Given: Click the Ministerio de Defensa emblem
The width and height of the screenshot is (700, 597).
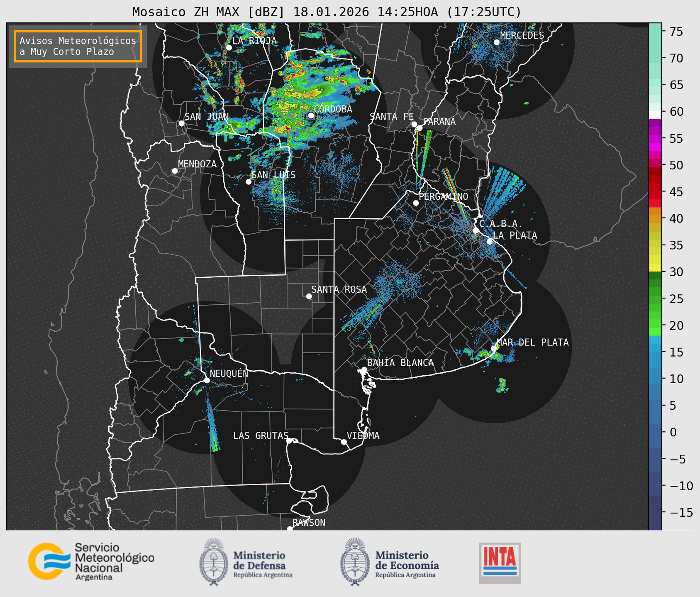Looking at the screenshot, I should pyautogui.click(x=213, y=561).
